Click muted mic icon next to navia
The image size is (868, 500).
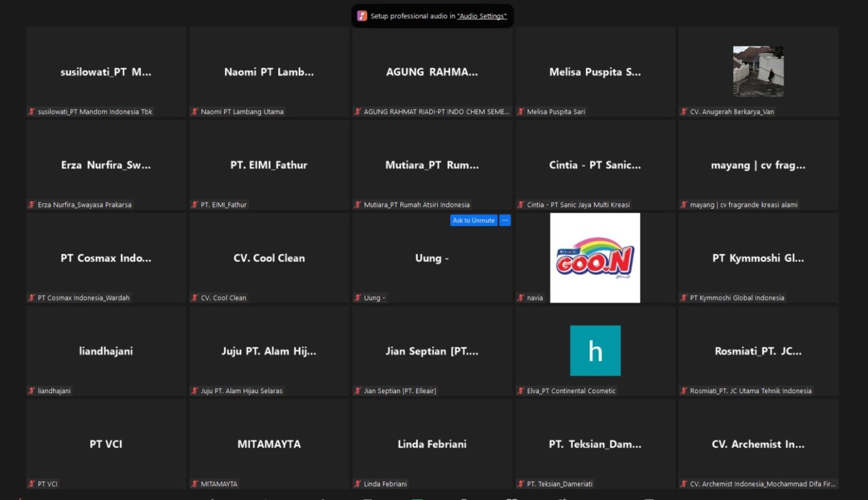pos(521,298)
